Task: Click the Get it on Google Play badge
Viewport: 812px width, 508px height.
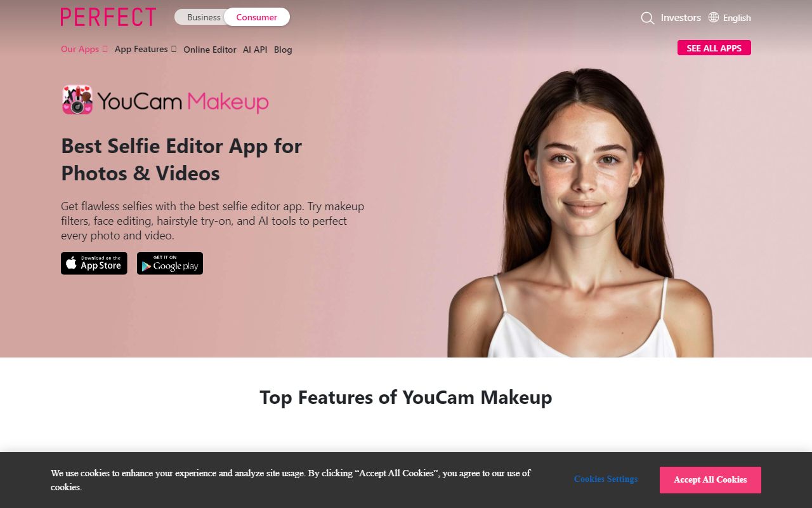Action: (x=169, y=263)
